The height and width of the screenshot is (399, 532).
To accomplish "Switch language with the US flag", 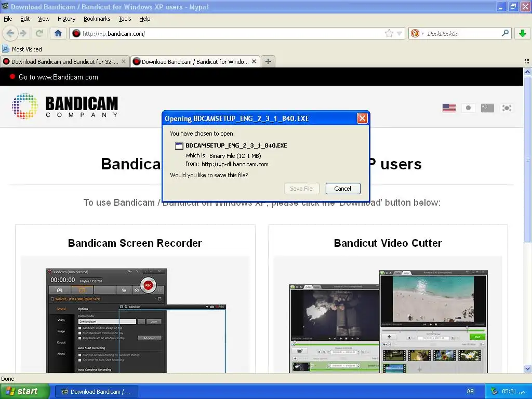I will pyautogui.click(x=449, y=108).
